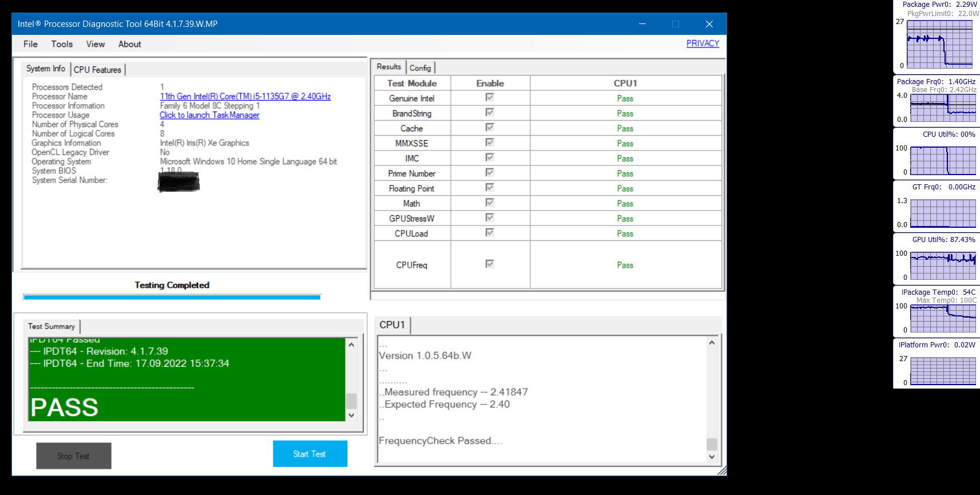Select the CPU1 output tab
This screenshot has width=980, height=495.
pyautogui.click(x=392, y=325)
